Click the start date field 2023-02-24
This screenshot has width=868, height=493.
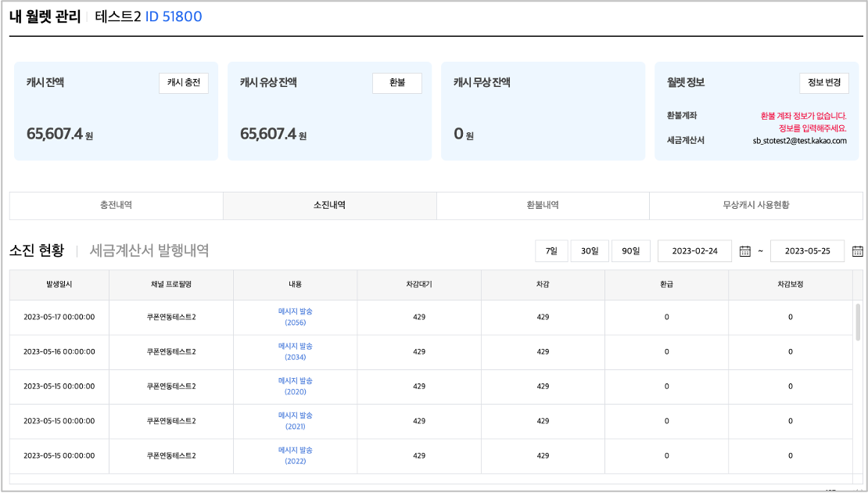coord(694,251)
